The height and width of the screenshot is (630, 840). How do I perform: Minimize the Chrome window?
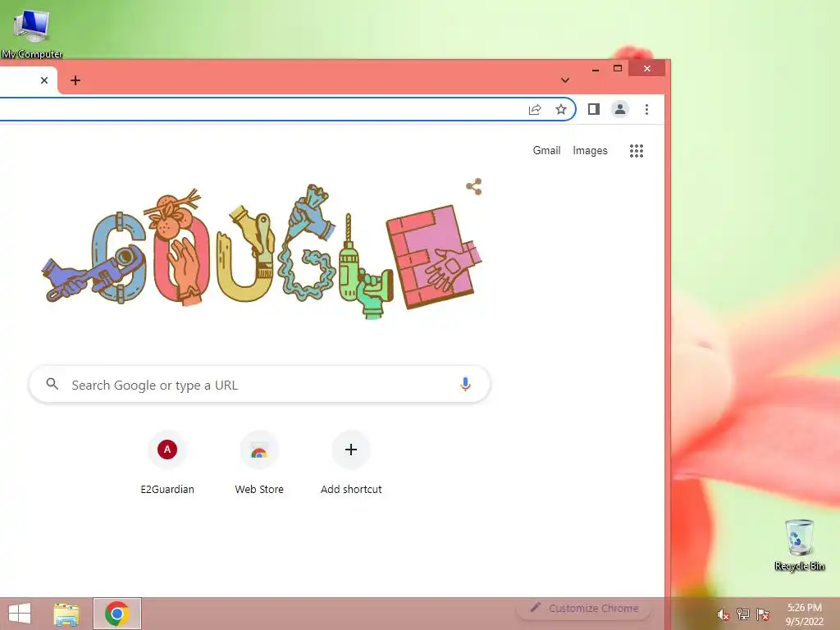coord(596,69)
